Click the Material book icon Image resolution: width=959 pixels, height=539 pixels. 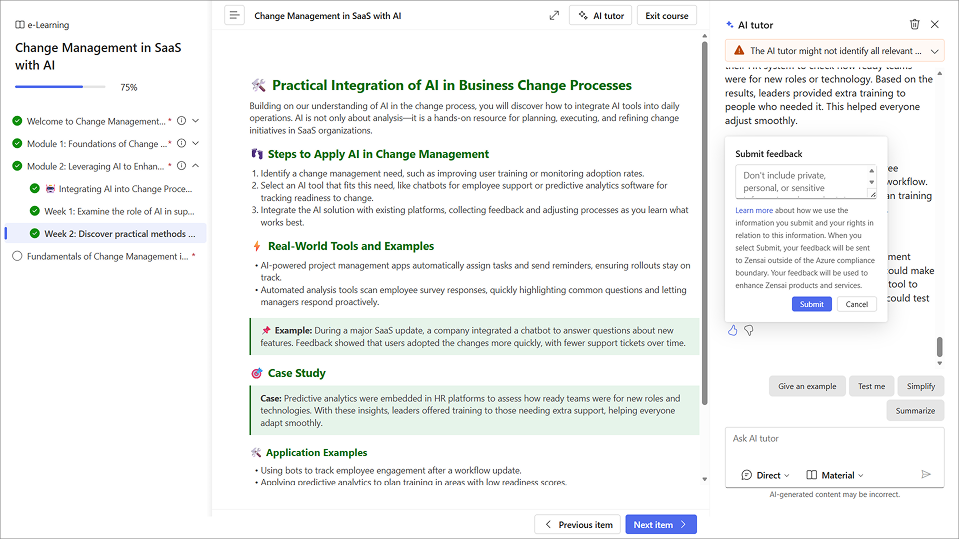point(812,475)
